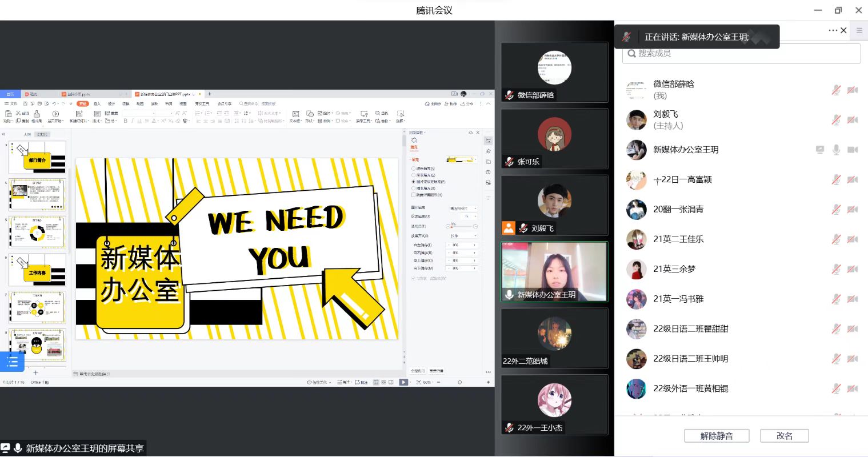Click the microphone icon beside 新媒体办公室王玥
Viewport: 868px width, 457px height.
(836, 150)
